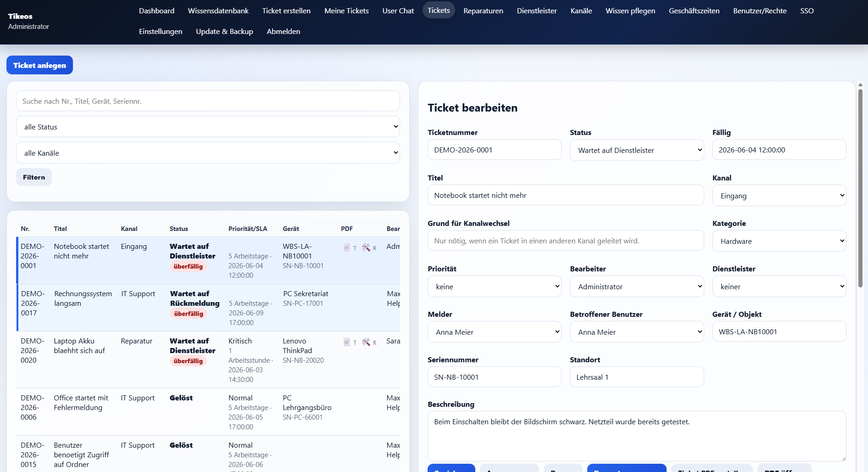The height and width of the screenshot is (472, 868).
Task: Open the 'alle Kanäle' filter dropdown
Action: [x=208, y=153]
